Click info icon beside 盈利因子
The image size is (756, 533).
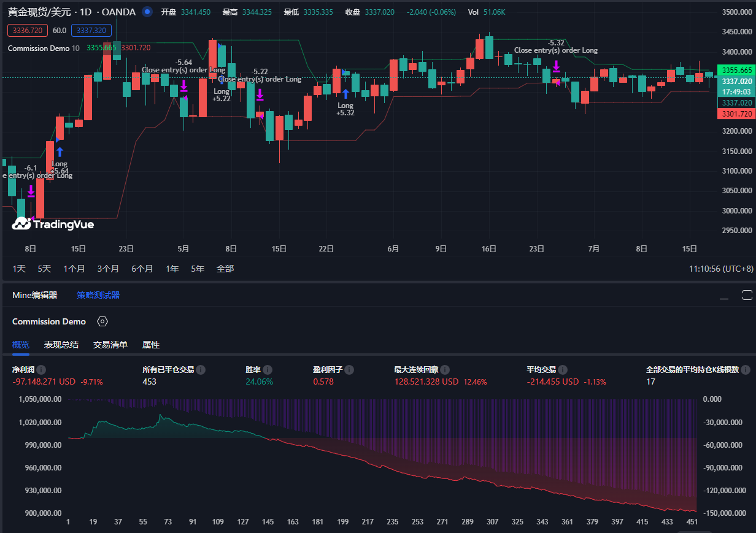tap(349, 370)
